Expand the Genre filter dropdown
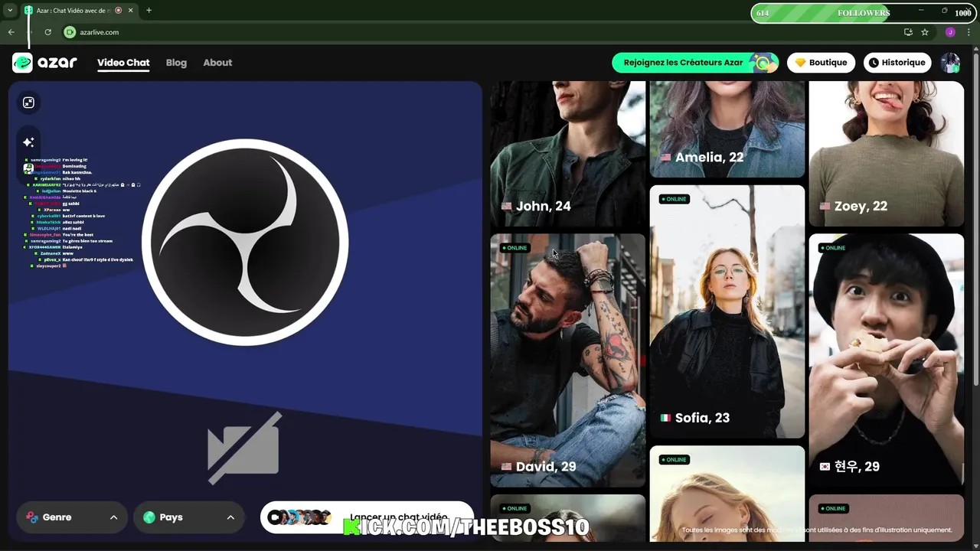Viewport: 980px width, 551px height. pyautogui.click(x=71, y=517)
